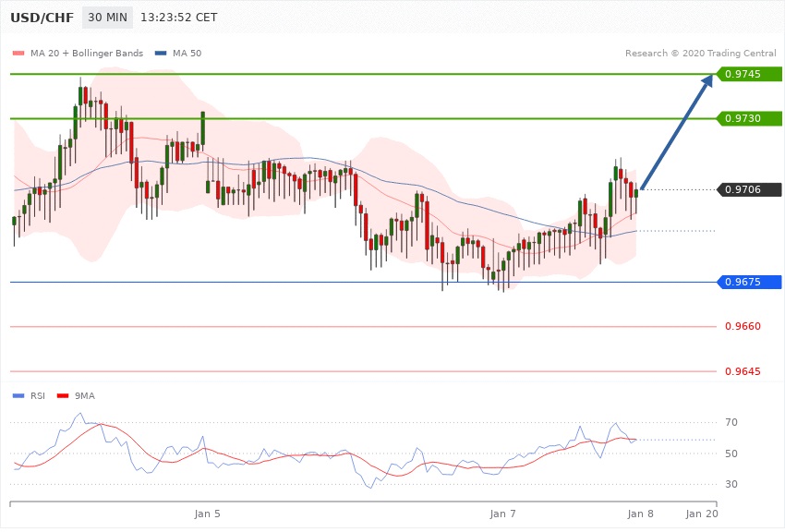Toggle the MA 20 + Bollinger Bands legend
The width and height of the screenshot is (785, 532).
(x=83, y=53)
